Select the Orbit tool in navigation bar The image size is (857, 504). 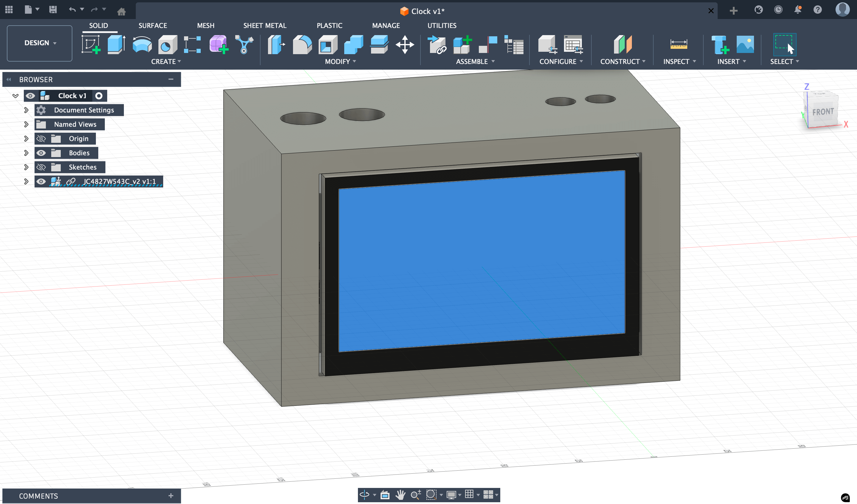pyautogui.click(x=364, y=494)
